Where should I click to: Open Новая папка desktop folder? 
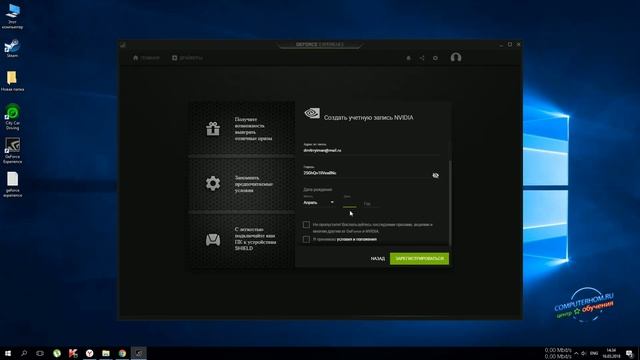(x=12, y=80)
